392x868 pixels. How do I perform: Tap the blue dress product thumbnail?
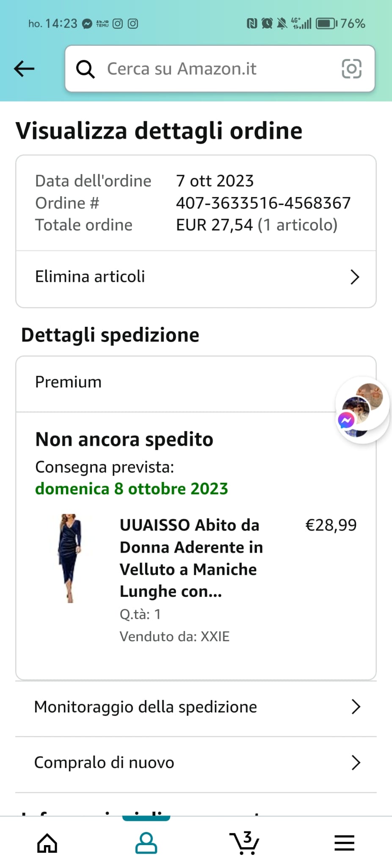pos(69,558)
